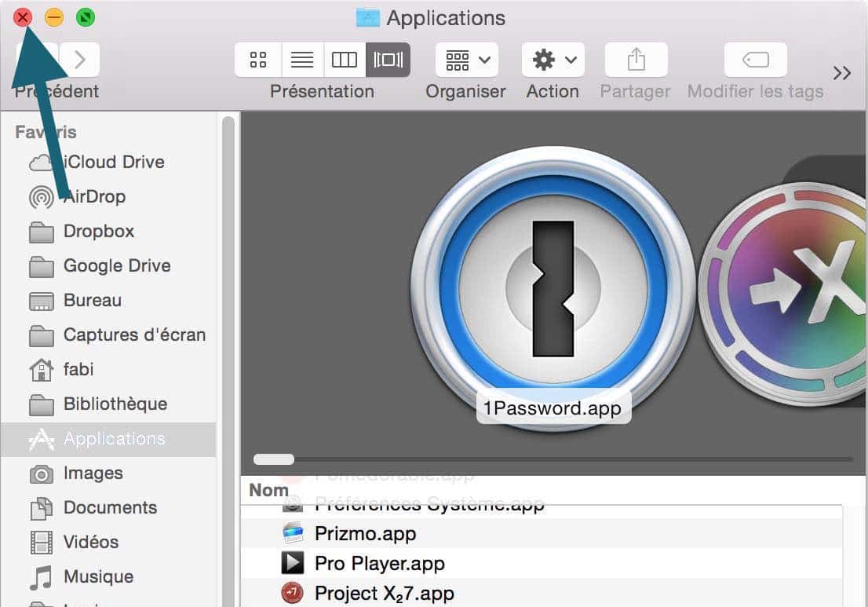Select the colorful X app cover
This screenshot has height=607, width=868.
(x=782, y=294)
